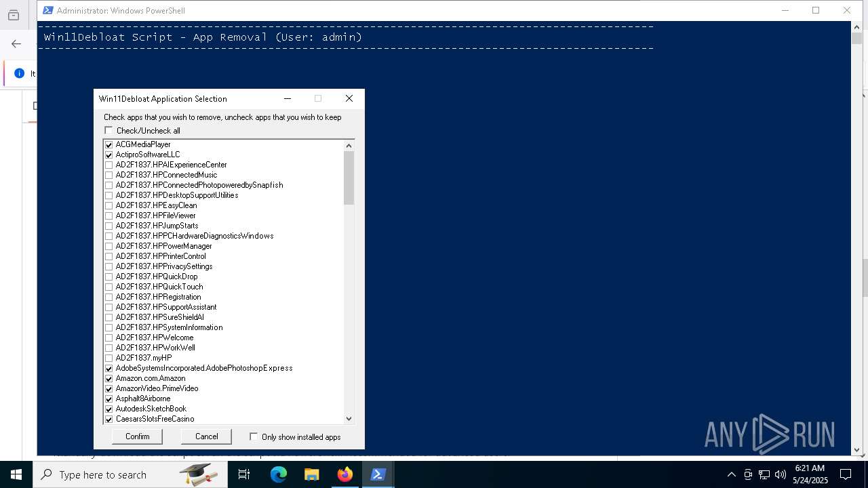Screen dimensions: 868x488
Task: Select AD2F1837.HPSupportAssistant list entry
Action: point(166,307)
